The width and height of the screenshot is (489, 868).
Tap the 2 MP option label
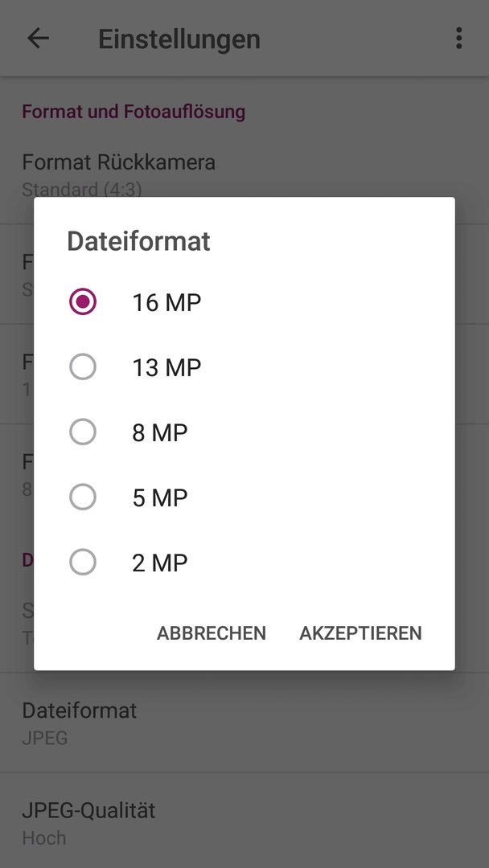(x=160, y=563)
